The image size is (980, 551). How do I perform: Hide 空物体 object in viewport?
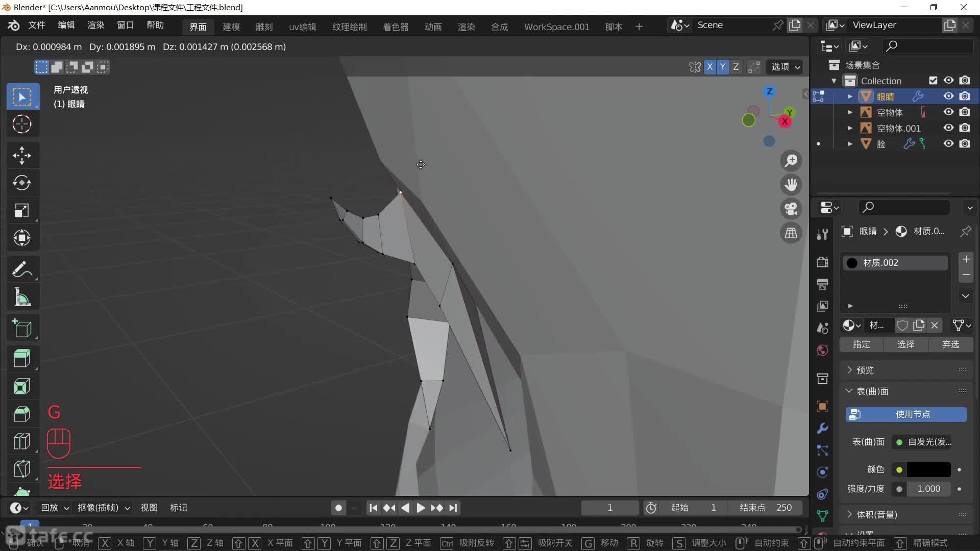pos(948,112)
